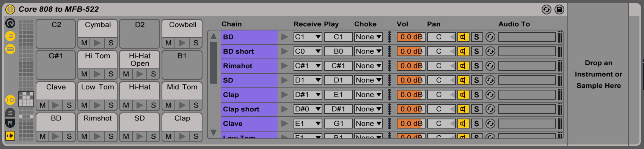Select the Clave chain in list

(x=249, y=124)
